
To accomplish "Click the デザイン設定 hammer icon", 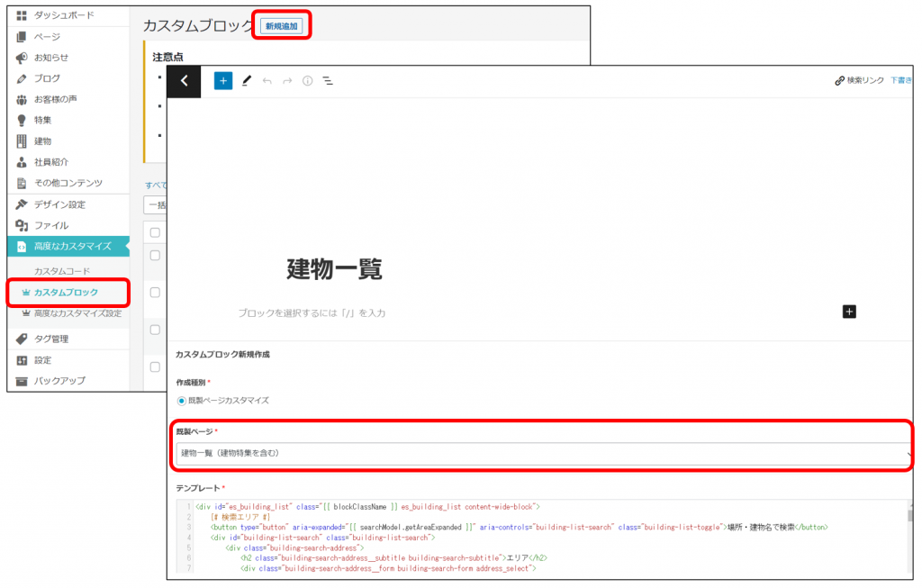I will pos(22,204).
